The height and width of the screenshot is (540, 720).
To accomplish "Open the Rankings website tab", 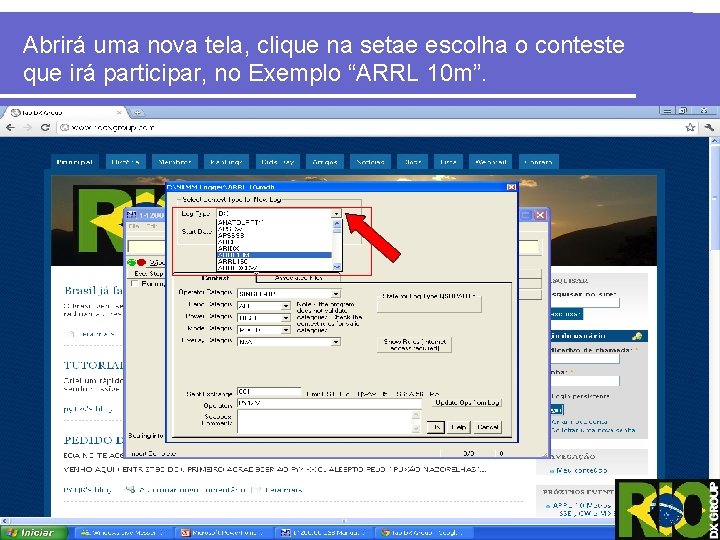I will [x=226, y=162].
